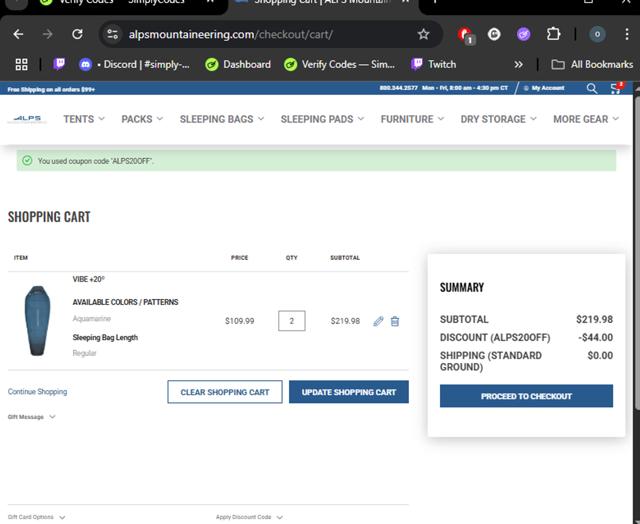
Task: Expand the Dry Storage menu
Action: (498, 119)
